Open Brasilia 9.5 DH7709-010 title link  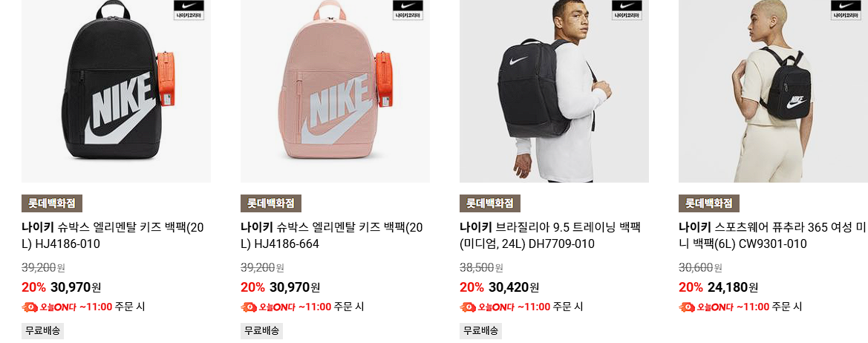(549, 235)
